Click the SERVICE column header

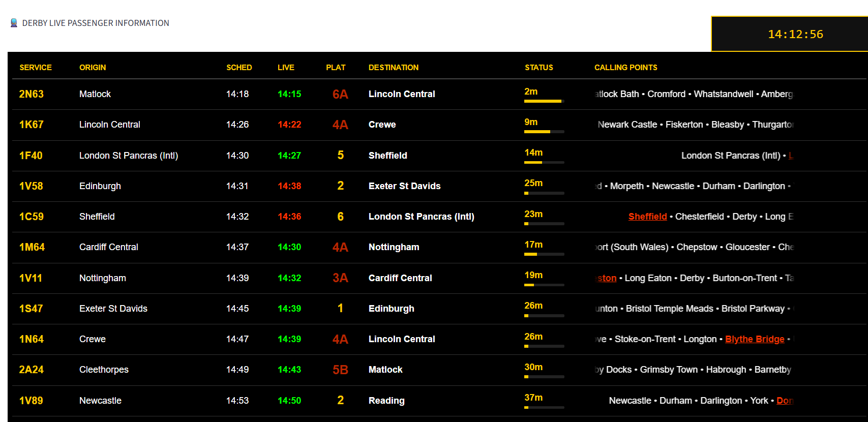pos(36,68)
